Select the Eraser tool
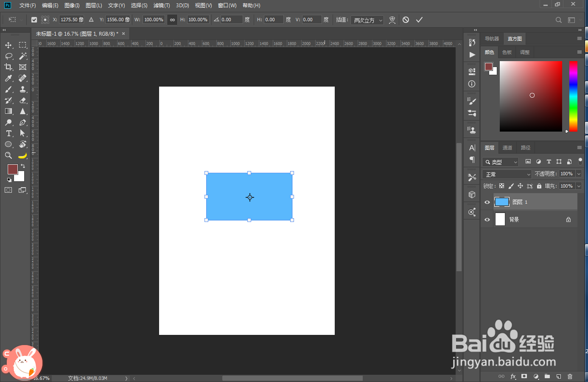Screen dimensions: 588x382 pos(23,100)
